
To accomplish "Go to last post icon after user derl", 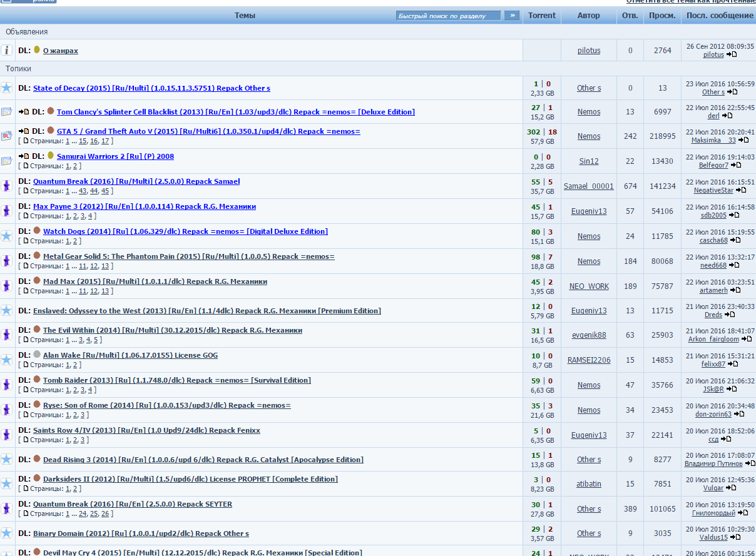I will point(727,116).
